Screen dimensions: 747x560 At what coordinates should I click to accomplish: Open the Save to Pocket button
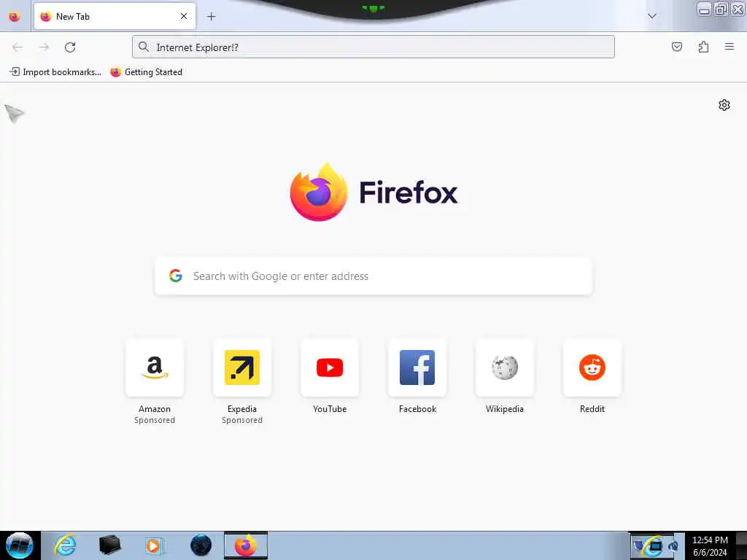click(676, 47)
